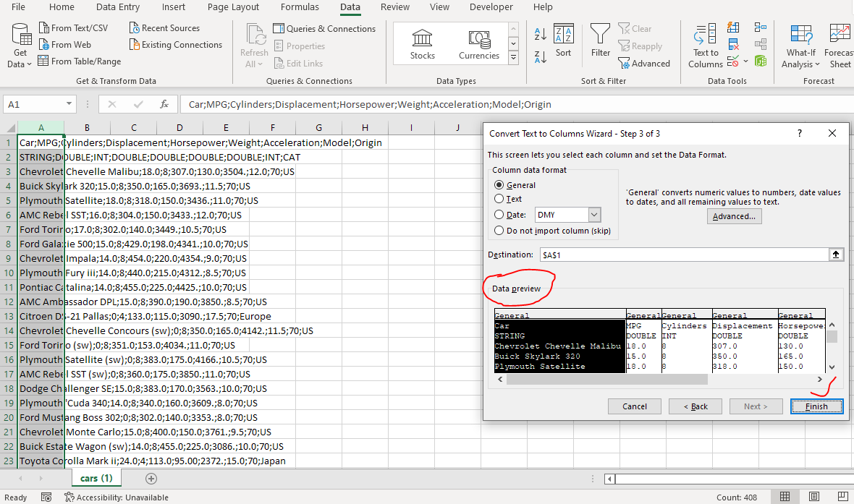The width and height of the screenshot is (854, 504).
Task: Click the Finish button
Action: tap(816, 406)
